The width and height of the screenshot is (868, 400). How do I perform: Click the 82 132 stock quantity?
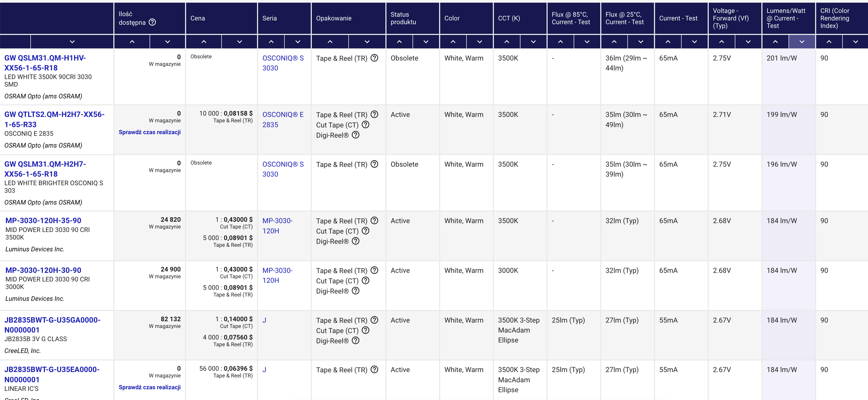pyautogui.click(x=171, y=319)
